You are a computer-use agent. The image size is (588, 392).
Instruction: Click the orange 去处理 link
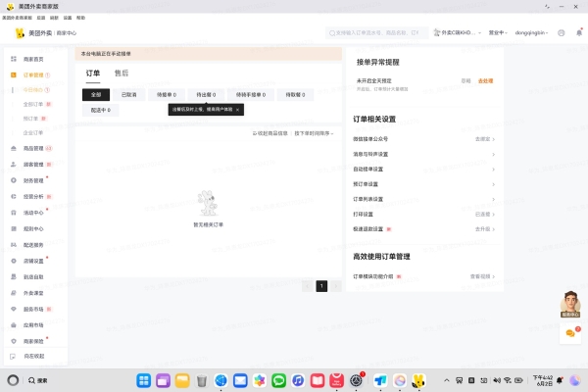[x=486, y=81]
